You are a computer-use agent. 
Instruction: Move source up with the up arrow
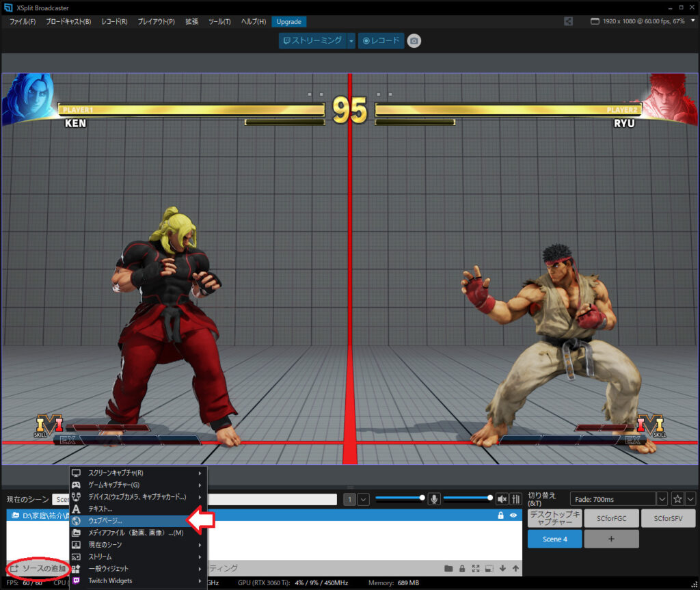click(515, 568)
